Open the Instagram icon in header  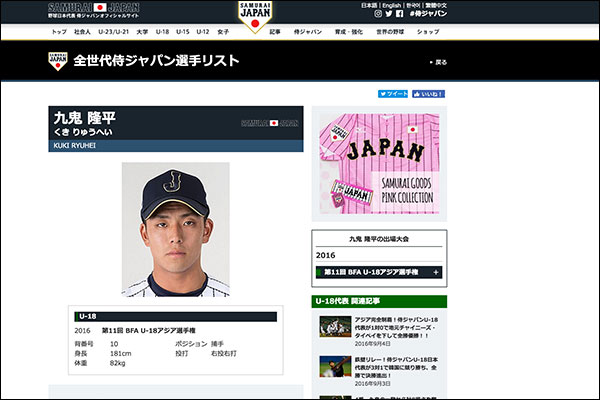click(x=378, y=14)
